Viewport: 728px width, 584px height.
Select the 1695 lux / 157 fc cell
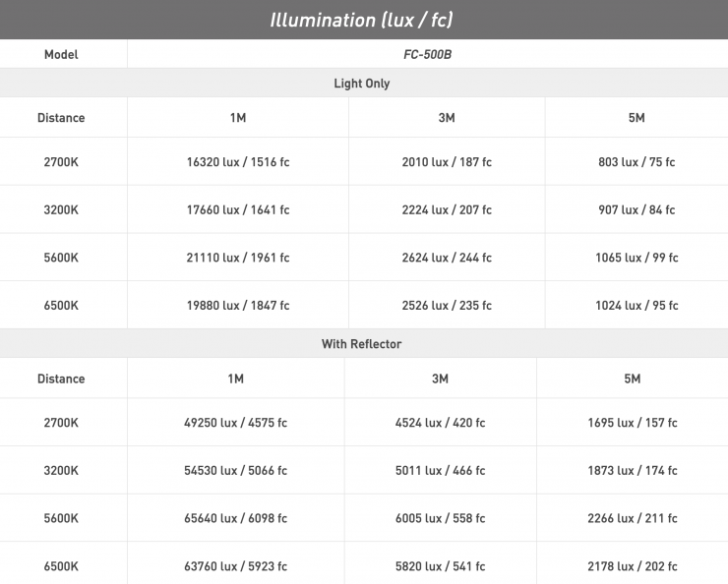pyautogui.click(x=633, y=423)
